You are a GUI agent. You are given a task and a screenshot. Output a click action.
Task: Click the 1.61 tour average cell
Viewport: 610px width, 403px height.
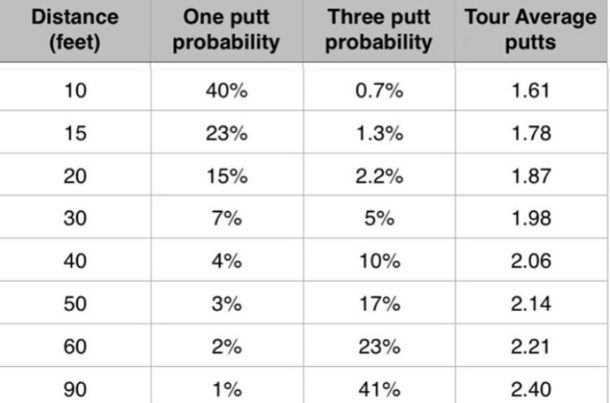[531, 91]
